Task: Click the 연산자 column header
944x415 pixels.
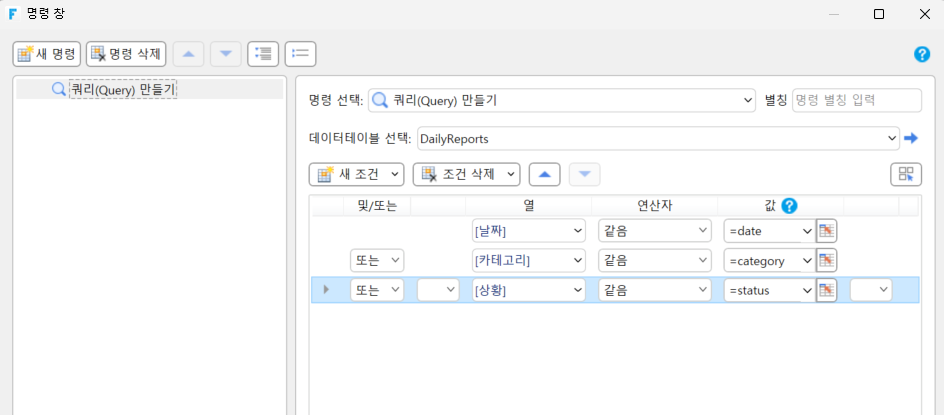Action: pos(654,206)
